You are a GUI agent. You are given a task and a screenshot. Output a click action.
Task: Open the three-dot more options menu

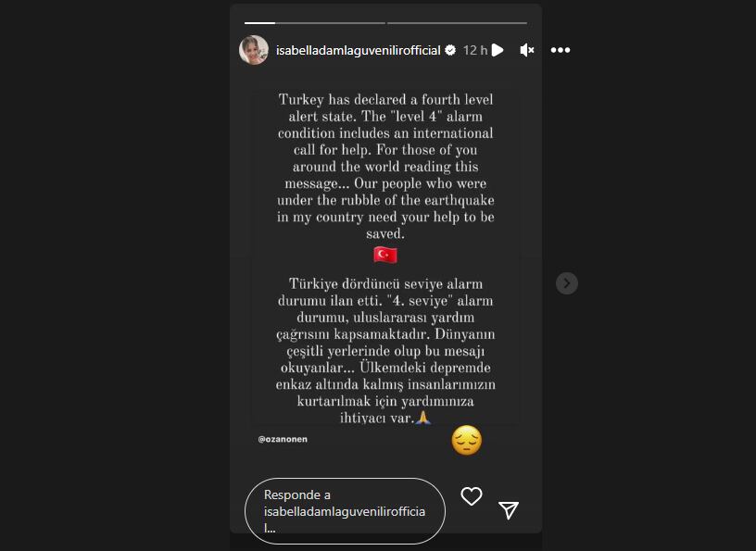561,50
